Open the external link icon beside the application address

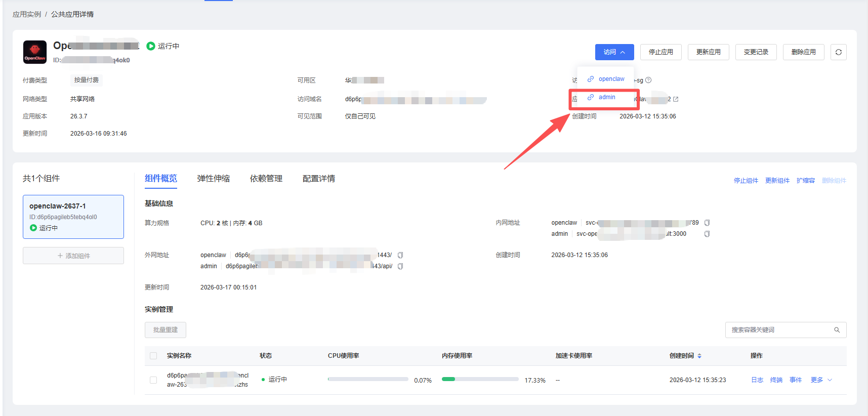[x=676, y=99]
